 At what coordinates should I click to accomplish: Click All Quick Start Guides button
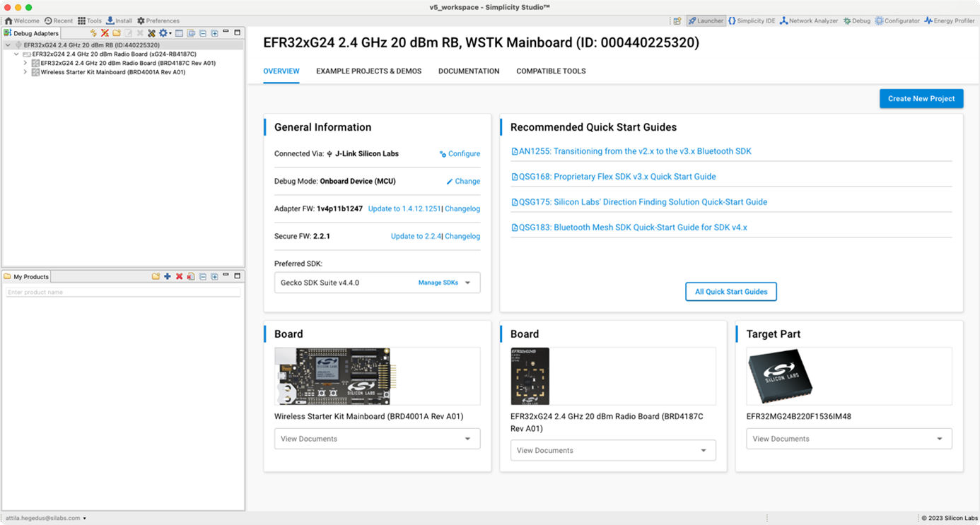pyautogui.click(x=731, y=291)
